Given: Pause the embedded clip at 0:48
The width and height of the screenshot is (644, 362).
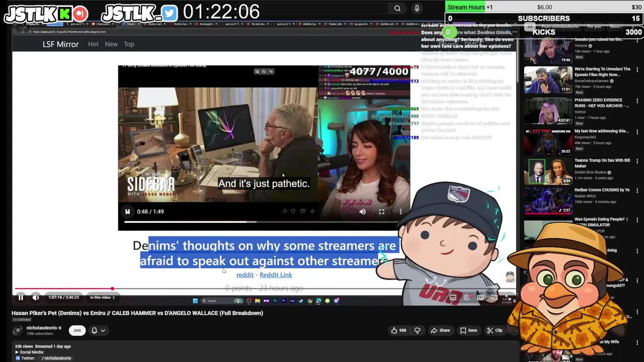Looking at the screenshot, I should [x=127, y=212].
